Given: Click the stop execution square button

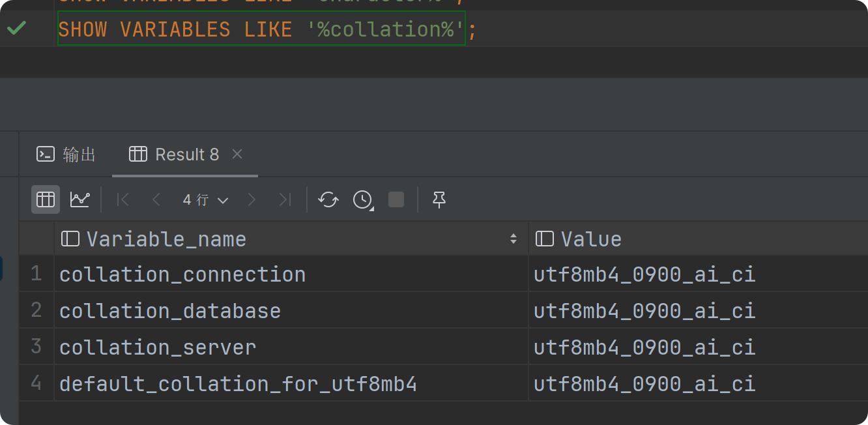Looking at the screenshot, I should tap(396, 199).
